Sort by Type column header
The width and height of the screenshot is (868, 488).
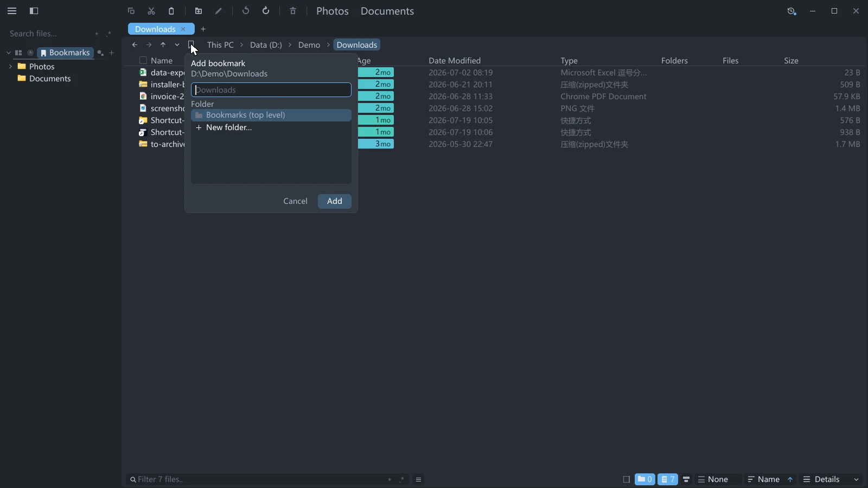(x=569, y=61)
